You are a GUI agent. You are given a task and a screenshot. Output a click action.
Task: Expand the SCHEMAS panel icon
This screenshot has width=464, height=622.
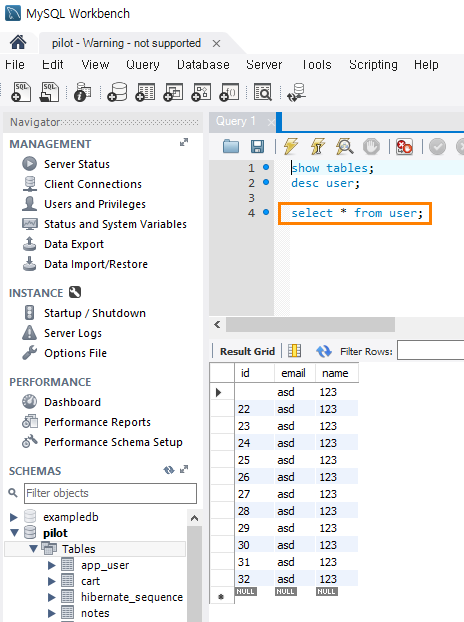click(x=184, y=469)
